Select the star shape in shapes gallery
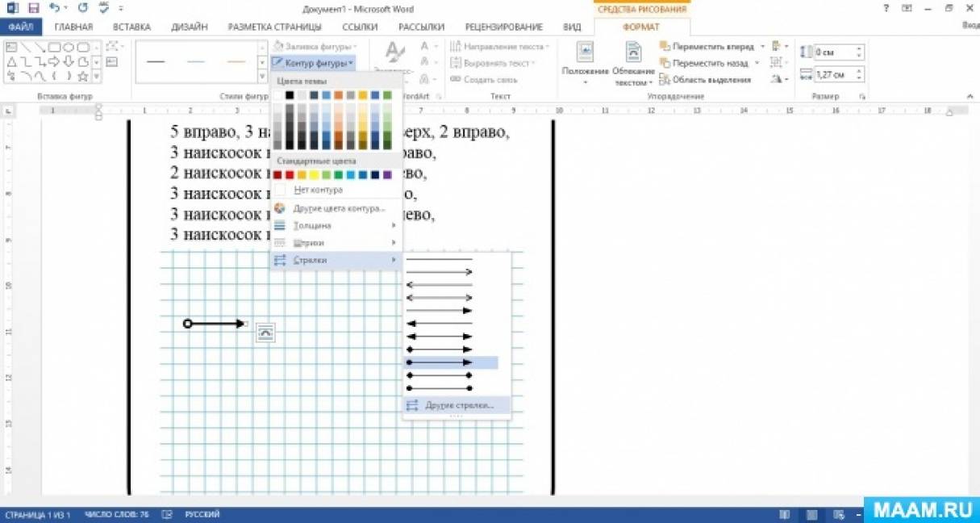 (82, 77)
